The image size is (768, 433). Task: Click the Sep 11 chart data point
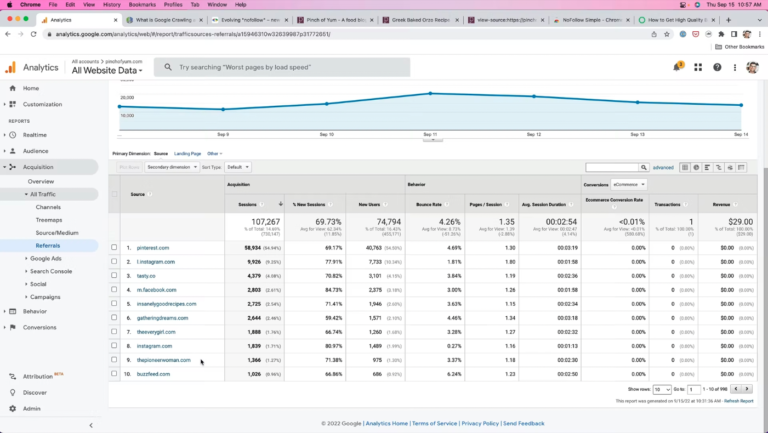(431, 93)
